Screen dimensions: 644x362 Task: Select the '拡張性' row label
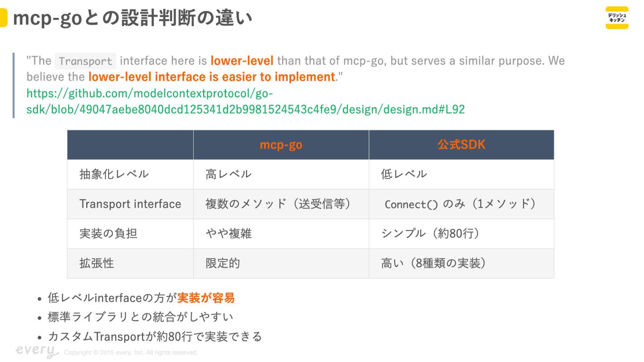pyautogui.click(x=97, y=263)
